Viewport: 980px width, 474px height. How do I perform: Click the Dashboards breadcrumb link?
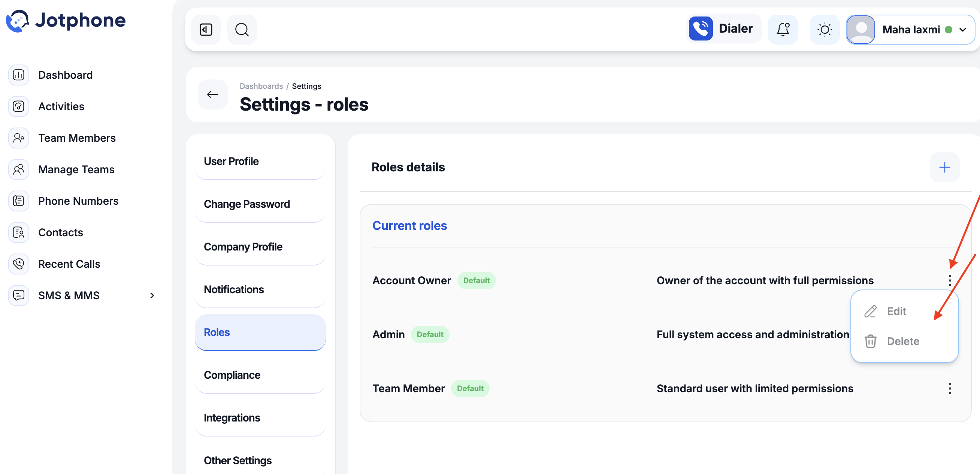(261, 86)
